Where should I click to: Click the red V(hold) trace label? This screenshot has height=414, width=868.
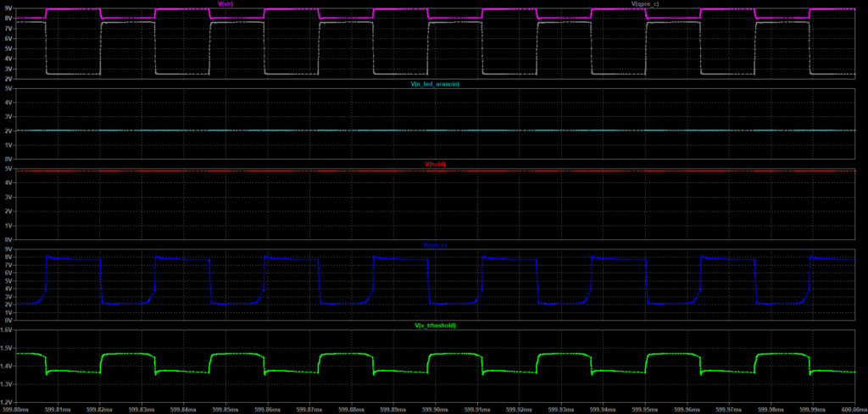pos(435,164)
